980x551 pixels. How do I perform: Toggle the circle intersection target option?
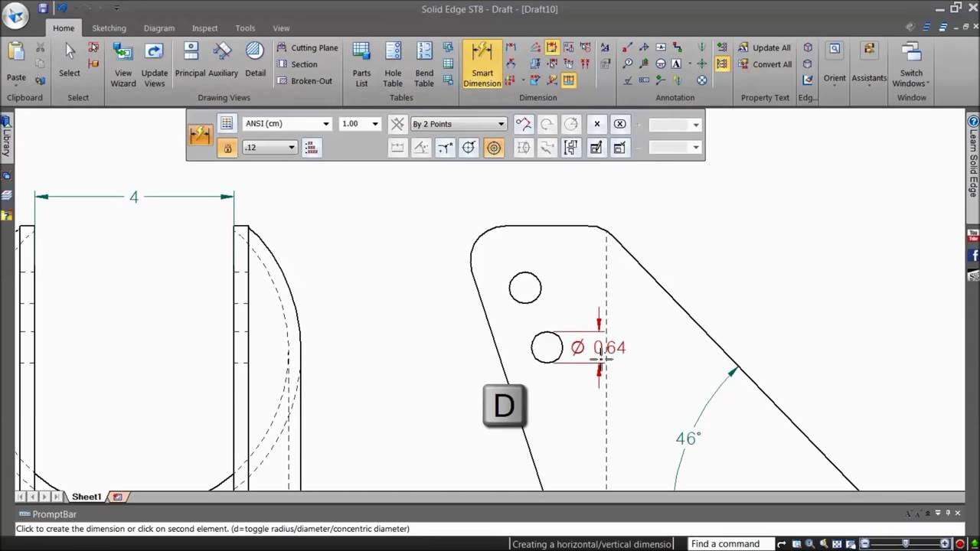coord(469,148)
